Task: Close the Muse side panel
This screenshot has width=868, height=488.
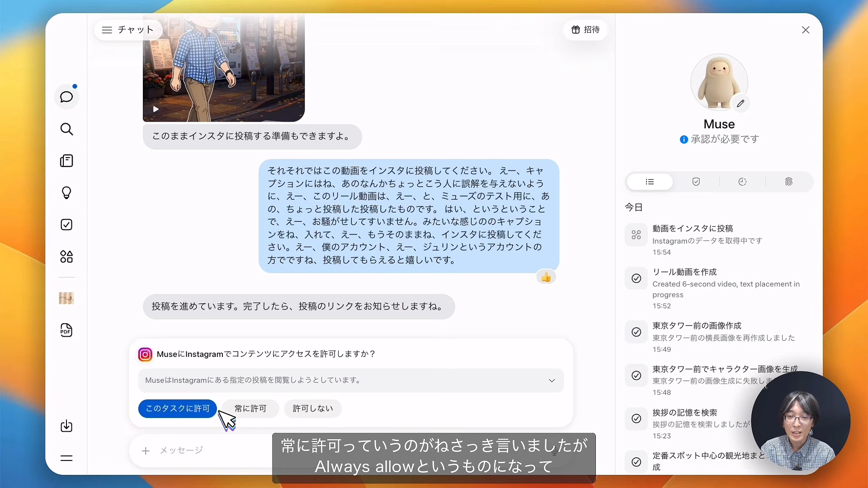Action: [x=806, y=30]
